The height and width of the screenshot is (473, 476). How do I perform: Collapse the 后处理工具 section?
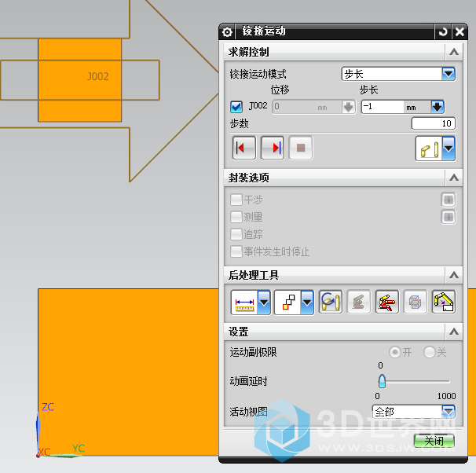click(454, 275)
